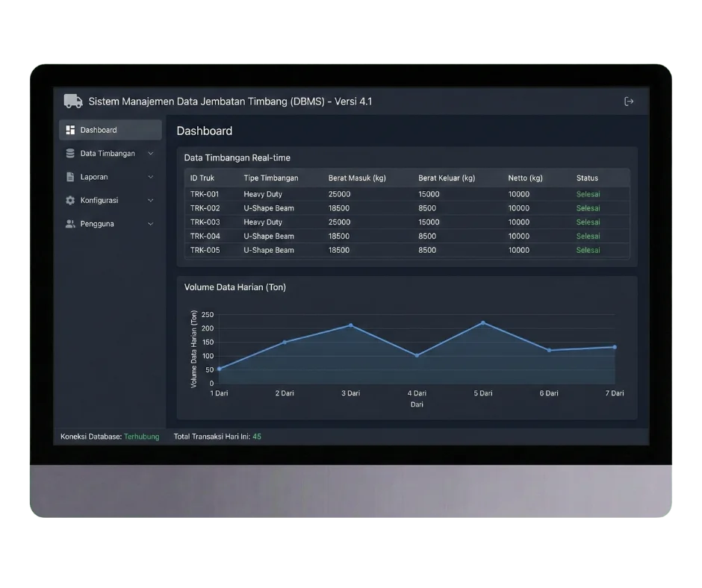Expand the Pengguna submenu chevron

click(151, 224)
